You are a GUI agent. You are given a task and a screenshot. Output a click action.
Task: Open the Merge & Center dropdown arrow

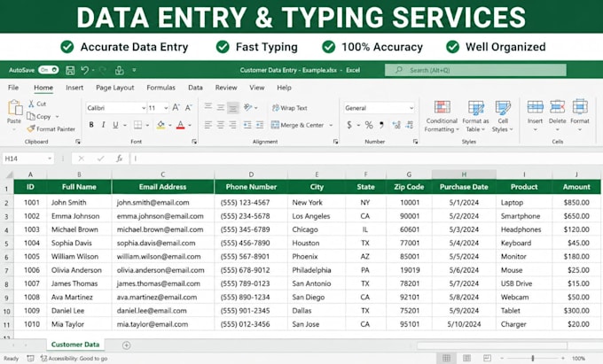click(331, 125)
